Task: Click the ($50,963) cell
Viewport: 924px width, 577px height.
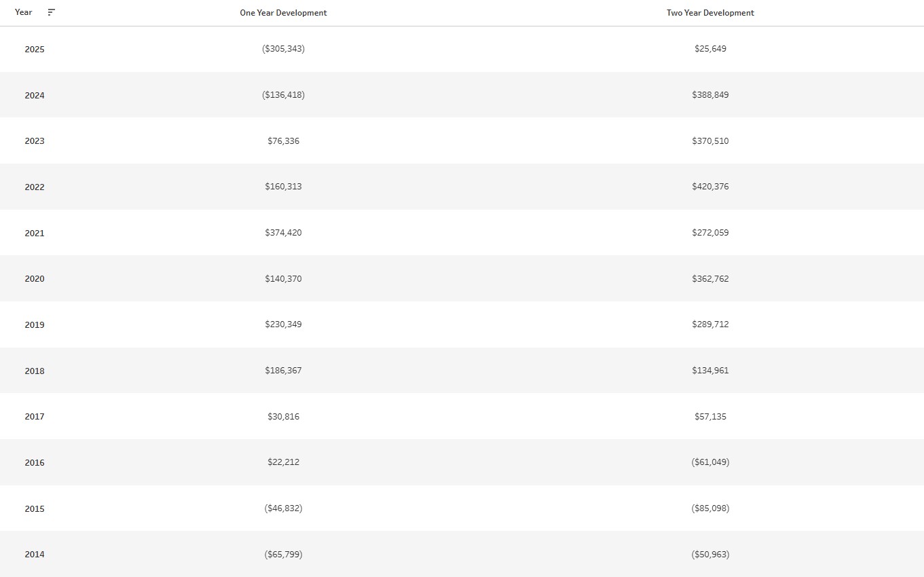Action: click(x=710, y=555)
